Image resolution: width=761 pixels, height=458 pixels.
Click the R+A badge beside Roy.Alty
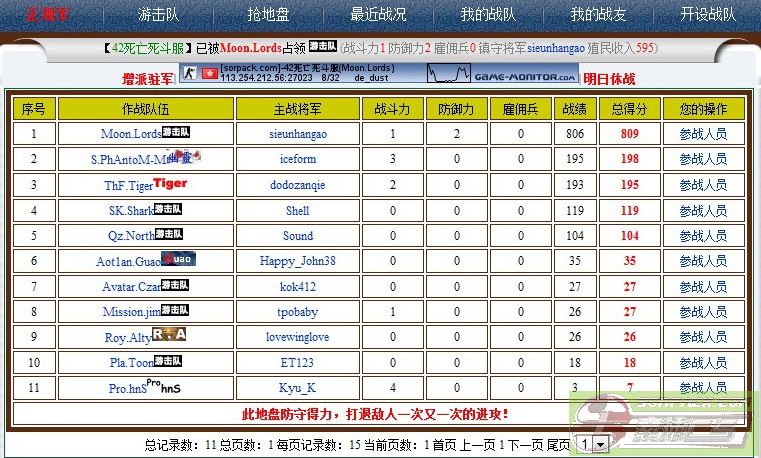pyautogui.click(x=170, y=336)
